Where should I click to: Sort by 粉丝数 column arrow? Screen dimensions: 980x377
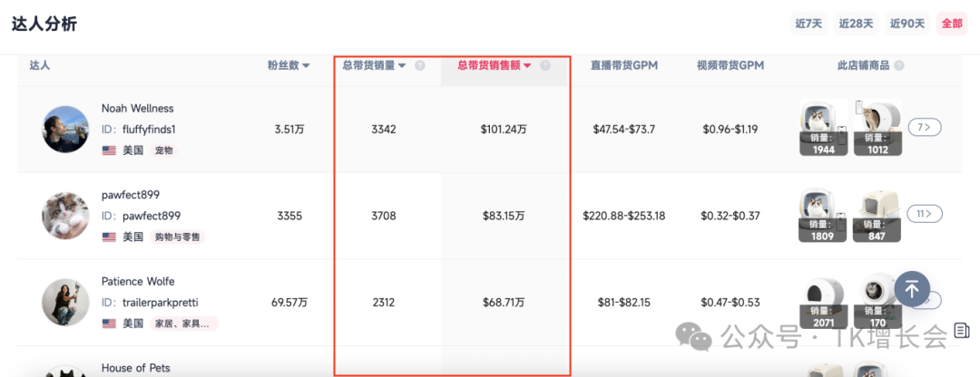tap(306, 66)
